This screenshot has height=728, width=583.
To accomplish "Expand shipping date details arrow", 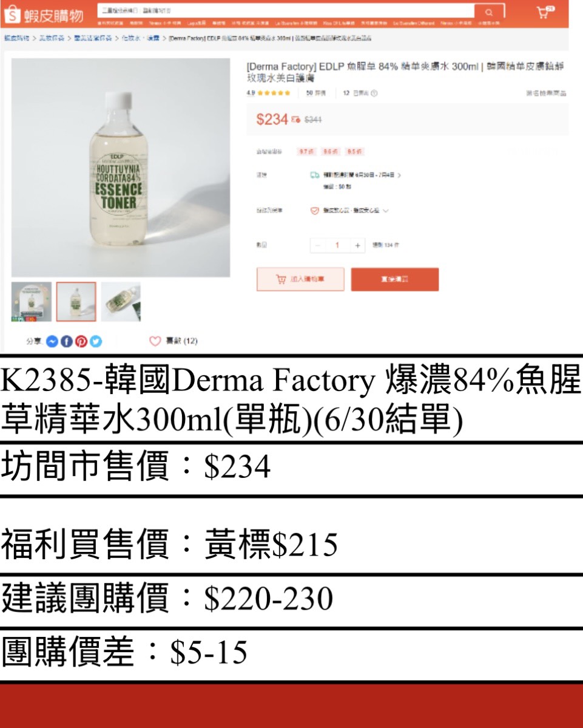I will [x=399, y=175].
